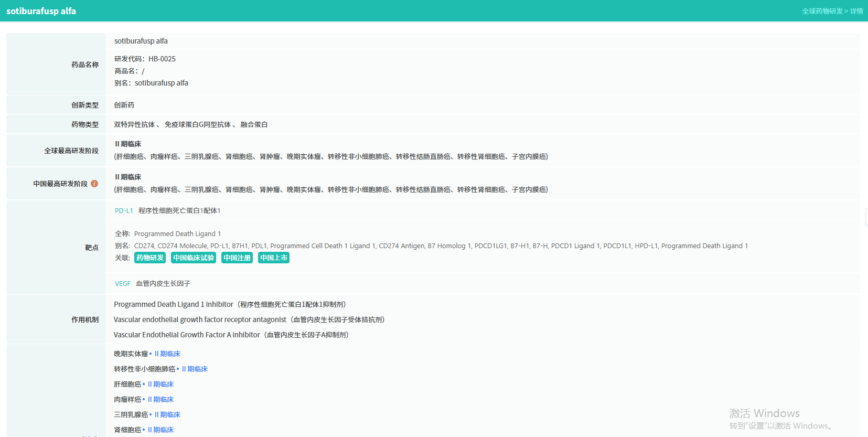868x437 pixels.
Task: Click the 靶点 row label
Action: [x=92, y=248]
